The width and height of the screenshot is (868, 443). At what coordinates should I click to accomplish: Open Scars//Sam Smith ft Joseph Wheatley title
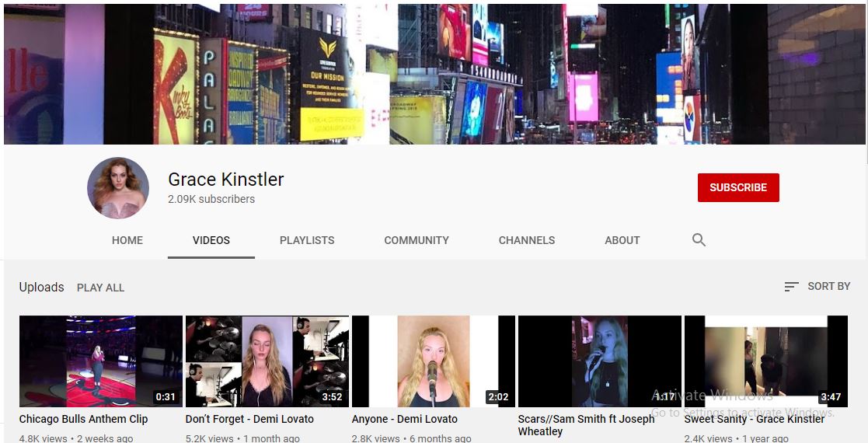(586, 425)
